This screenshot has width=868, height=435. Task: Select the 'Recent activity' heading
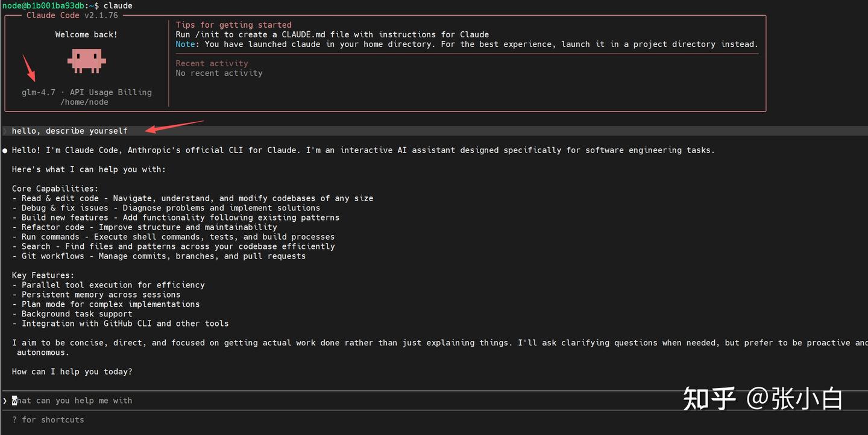[212, 63]
